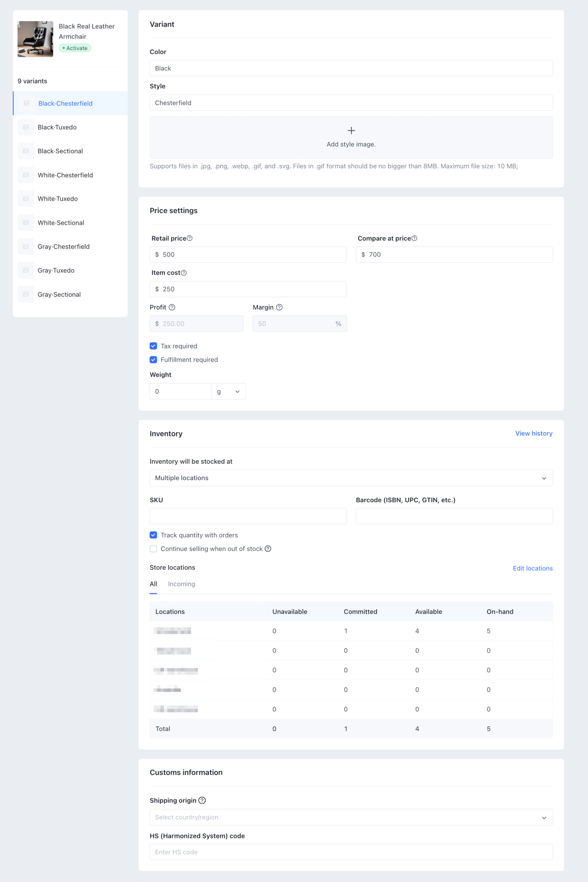Enable Continue selling when out of stock
The width and height of the screenshot is (588, 882).
[x=153, y=549]
